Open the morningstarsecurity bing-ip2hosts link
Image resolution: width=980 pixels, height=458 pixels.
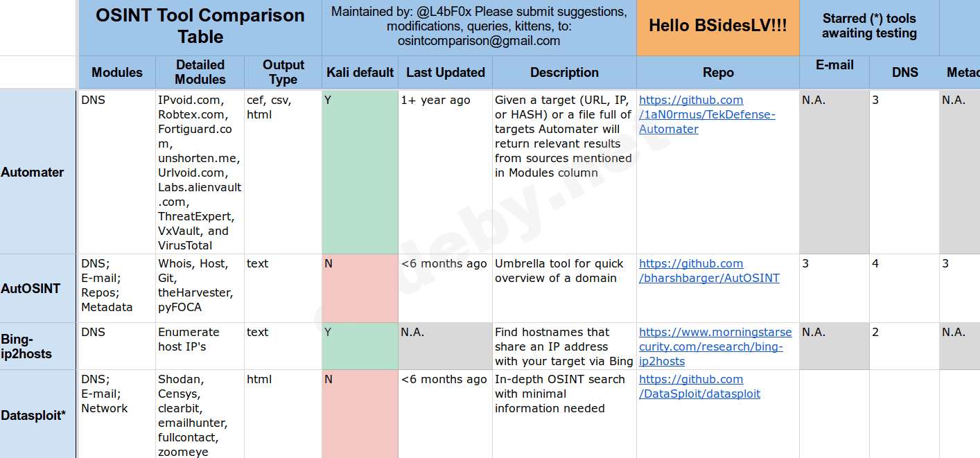[715, 346]
